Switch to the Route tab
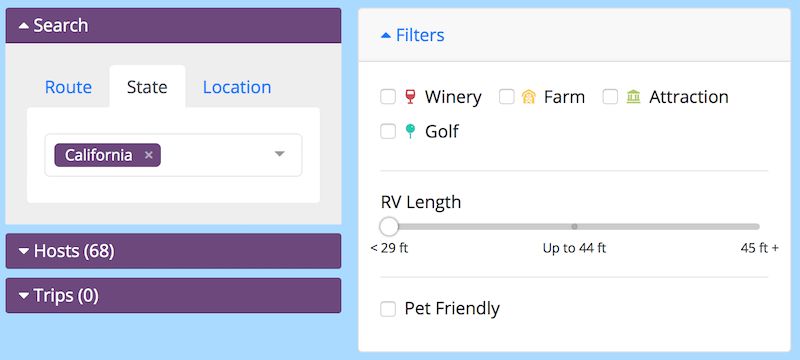Viewport: 800px width, 360px height. point(68,87)
